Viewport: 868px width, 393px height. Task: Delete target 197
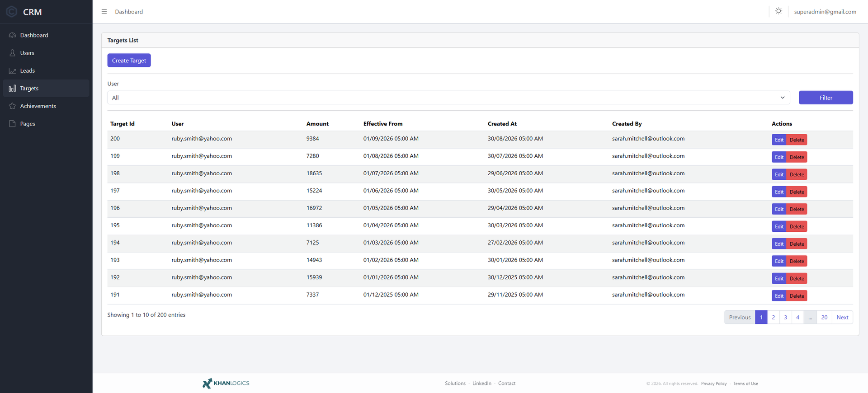(x=797, y=192)
